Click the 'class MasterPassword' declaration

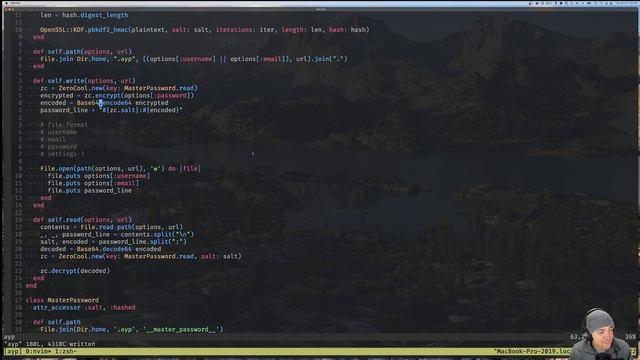click(x=62, y=300)
